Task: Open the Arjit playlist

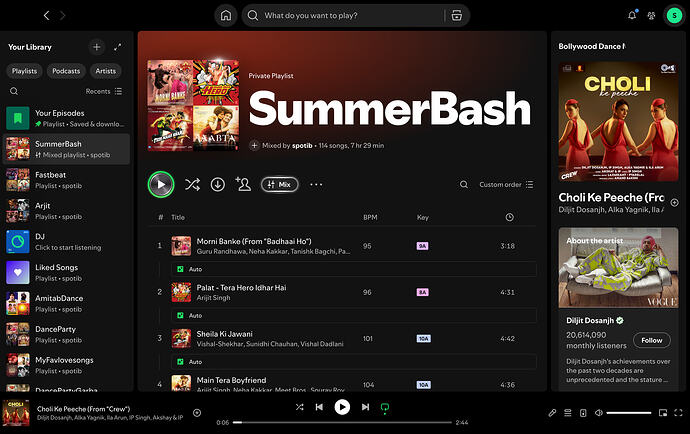Action: pyautogui.click(x=66, y=211)
